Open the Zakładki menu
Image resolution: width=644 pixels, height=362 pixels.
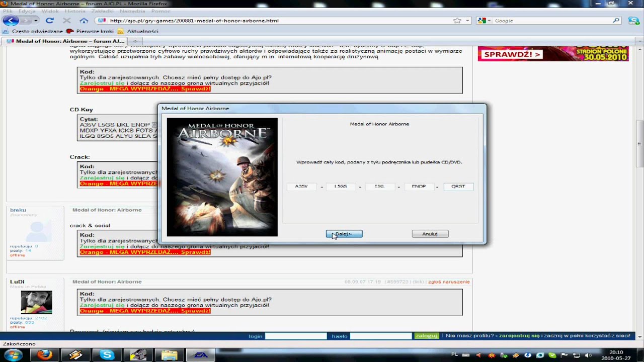(x=103, y=11)
